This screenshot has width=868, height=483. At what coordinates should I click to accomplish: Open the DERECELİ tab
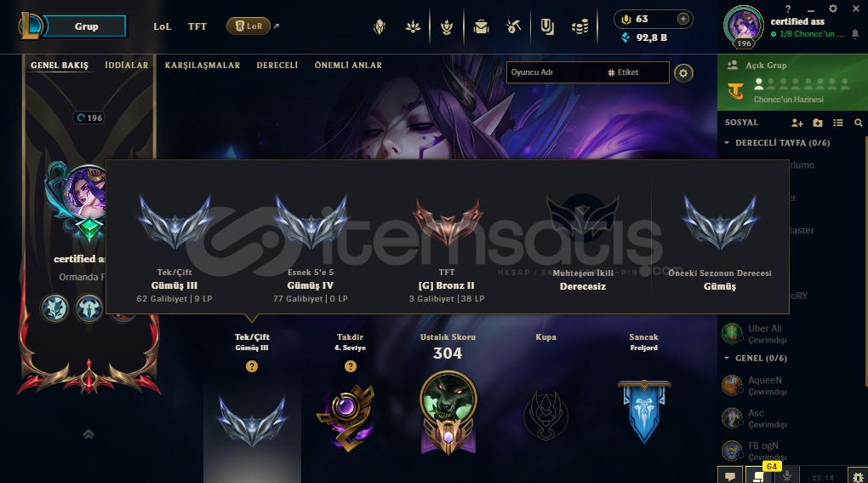pyautogui.click(x=277, y=66)
